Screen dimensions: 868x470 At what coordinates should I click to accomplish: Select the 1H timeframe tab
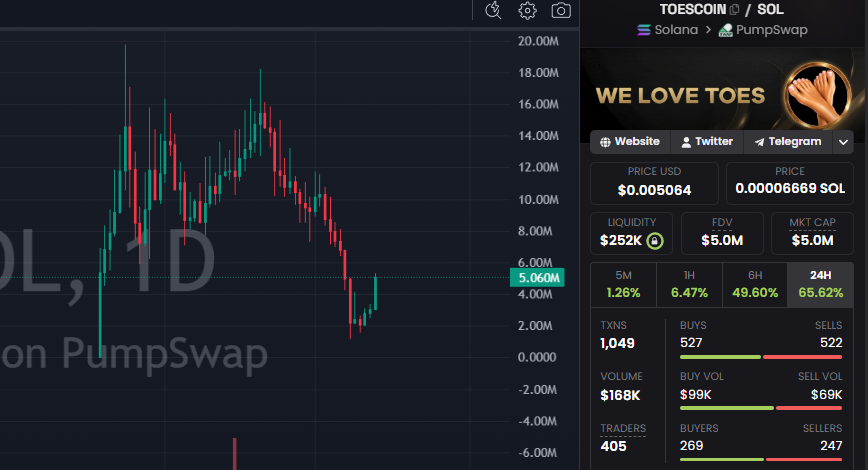tap(689, 285)
